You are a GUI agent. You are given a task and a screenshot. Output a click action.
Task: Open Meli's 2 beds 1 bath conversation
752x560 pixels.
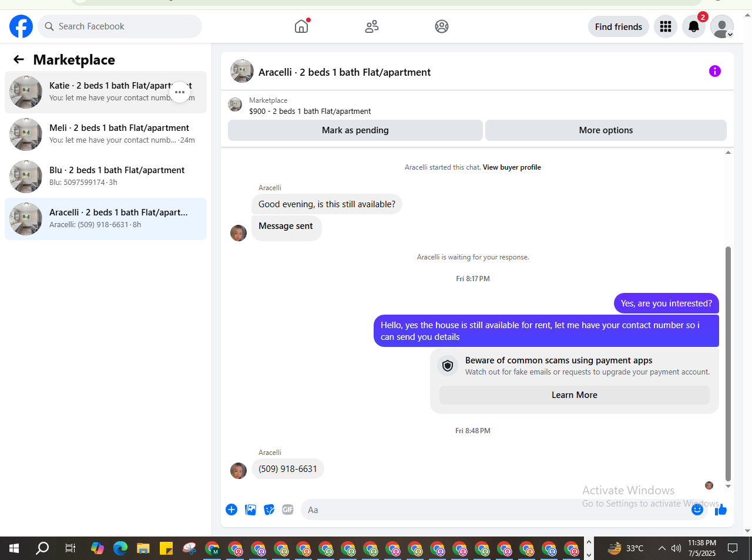pos(106,134)
